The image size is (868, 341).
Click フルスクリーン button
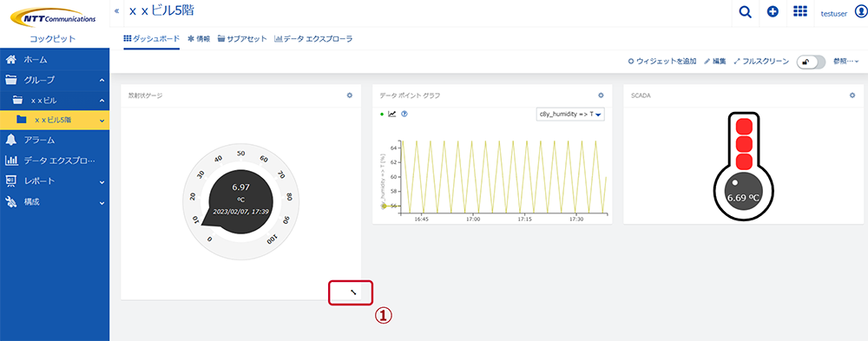point(761,62)
